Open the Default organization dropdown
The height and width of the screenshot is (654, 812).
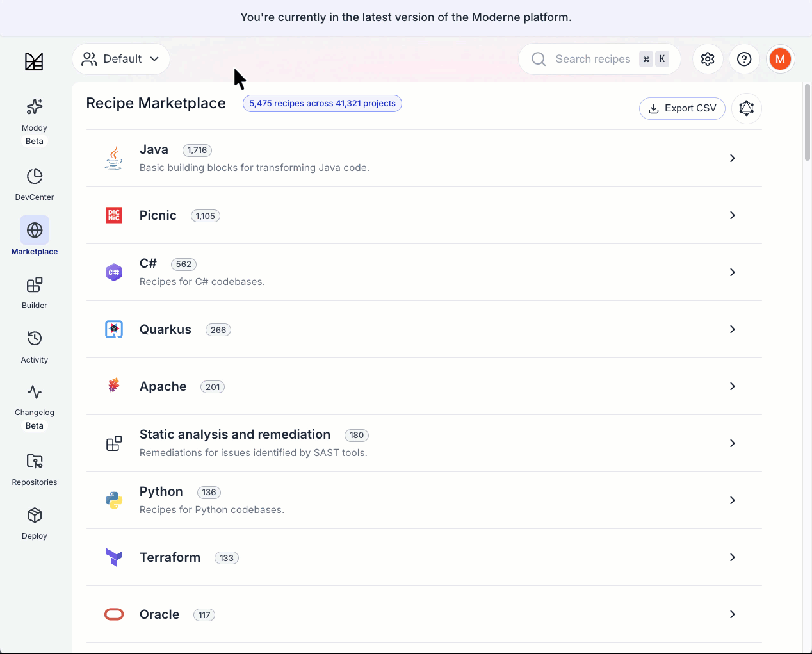click(x=121, y=59)
